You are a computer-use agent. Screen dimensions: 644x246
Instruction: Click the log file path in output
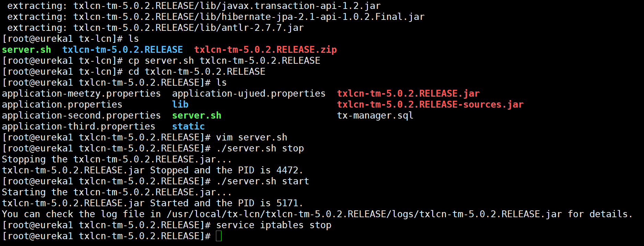coord(364,214)
